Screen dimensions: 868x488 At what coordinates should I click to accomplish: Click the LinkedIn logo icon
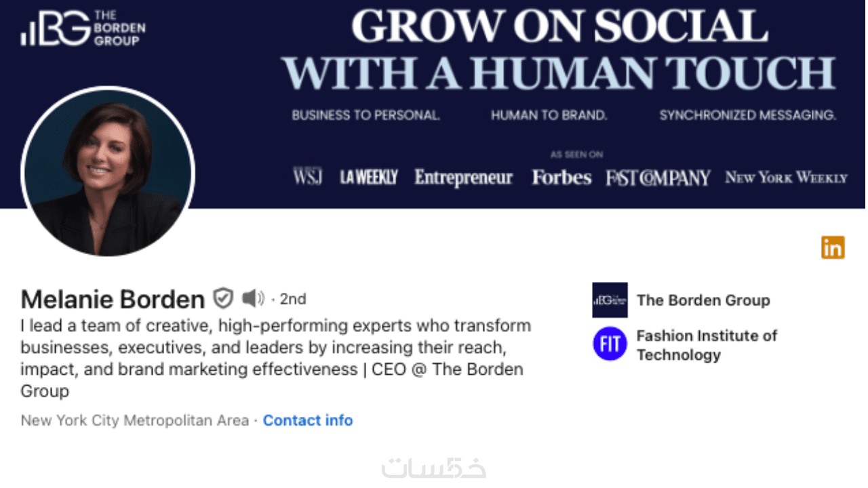coord(833,248)
